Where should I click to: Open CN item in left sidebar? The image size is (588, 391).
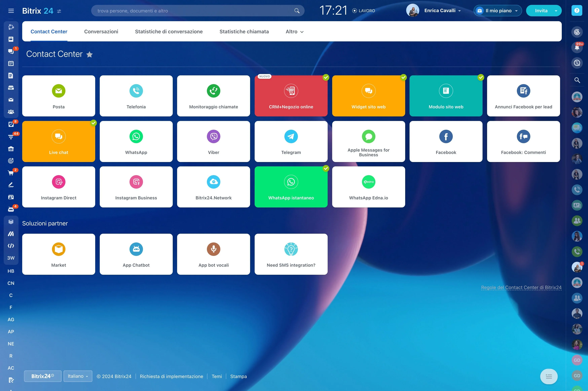click(11, 283)
